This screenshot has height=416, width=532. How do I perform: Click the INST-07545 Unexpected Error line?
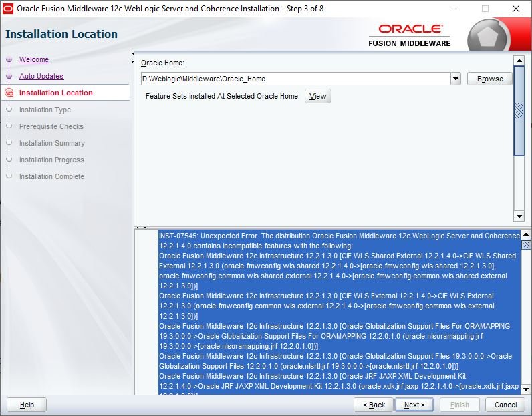pos(340,236)
